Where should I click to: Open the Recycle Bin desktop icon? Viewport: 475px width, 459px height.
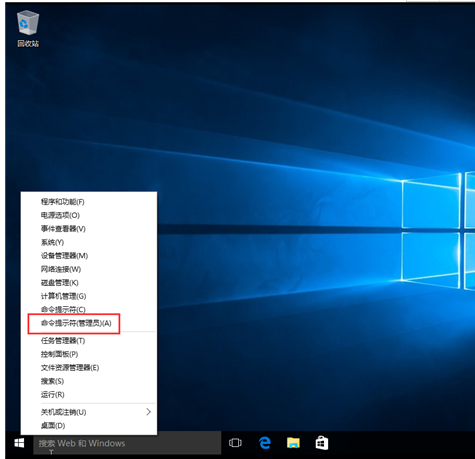28,29
